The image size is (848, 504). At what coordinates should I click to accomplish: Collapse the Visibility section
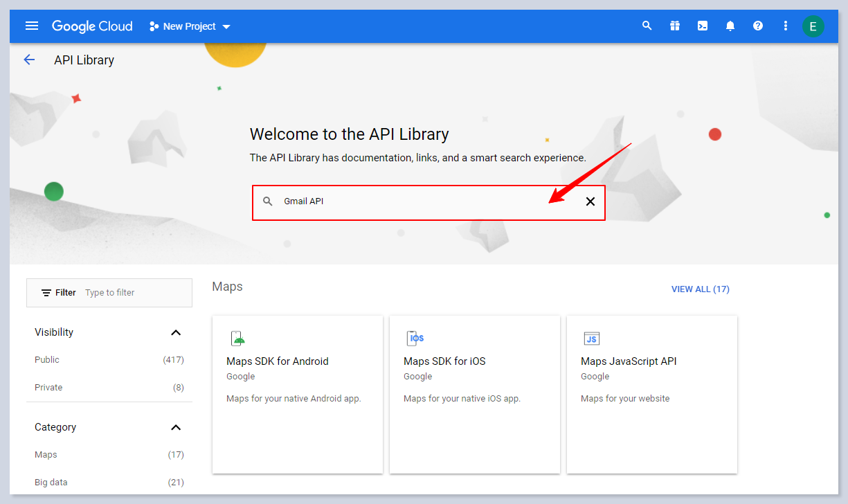[176, 332]
